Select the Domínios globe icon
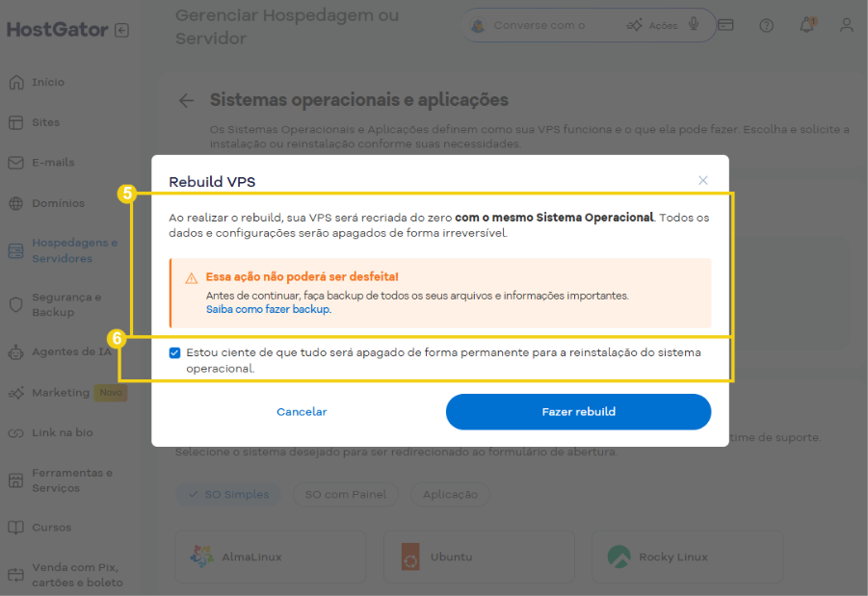Viewport: 868px width, 596px height. click(x=14, y=203)
